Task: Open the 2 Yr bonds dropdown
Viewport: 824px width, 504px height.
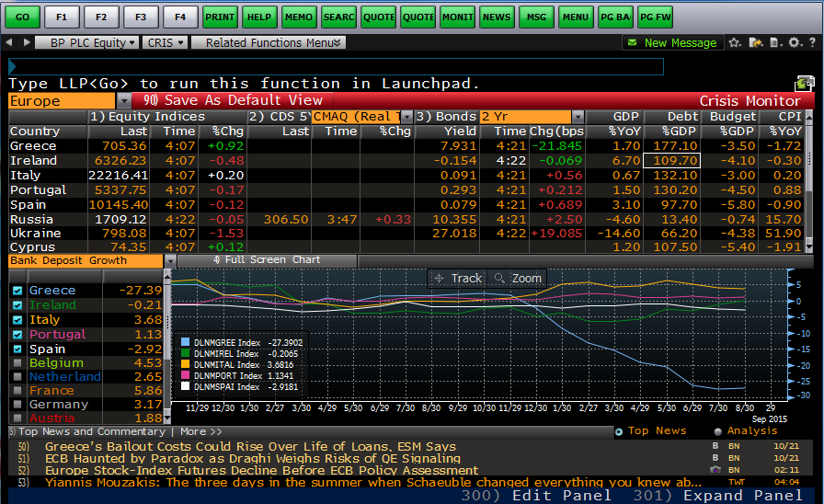Action: coord(577,117)
